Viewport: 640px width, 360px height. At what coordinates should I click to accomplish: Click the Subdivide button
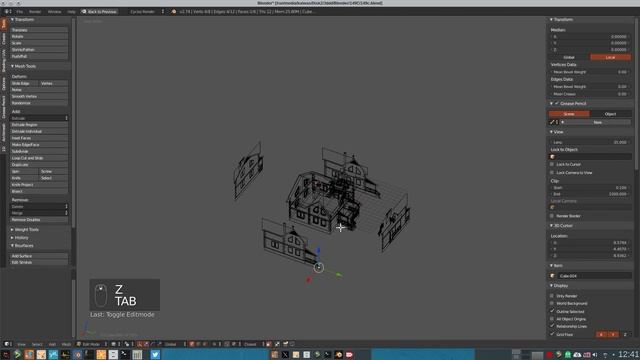39,151
